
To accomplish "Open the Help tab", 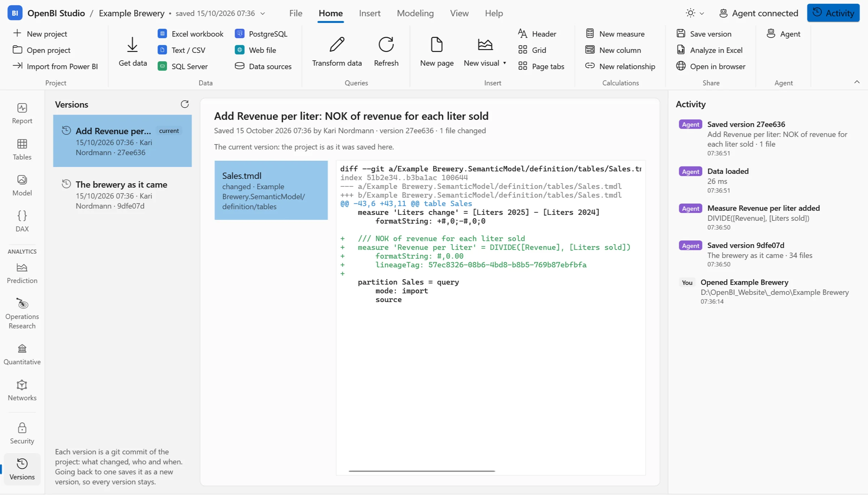I will pyautogui.click(x=494, y=13).
